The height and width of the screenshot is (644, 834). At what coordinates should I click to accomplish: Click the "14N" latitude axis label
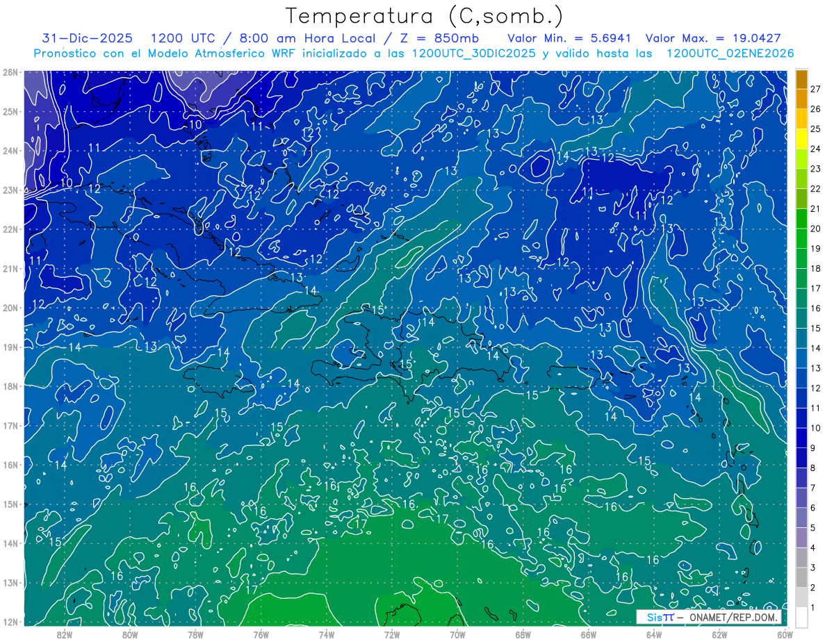point(10,543)
